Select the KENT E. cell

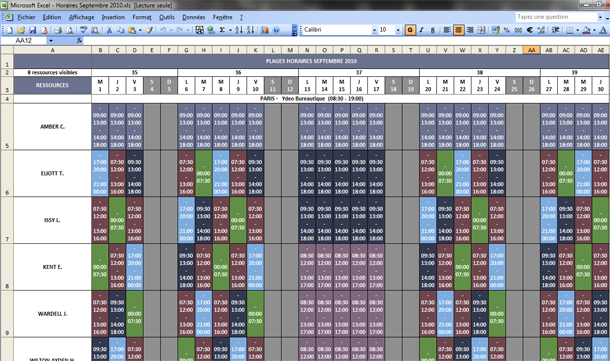[x=53, y=267]
